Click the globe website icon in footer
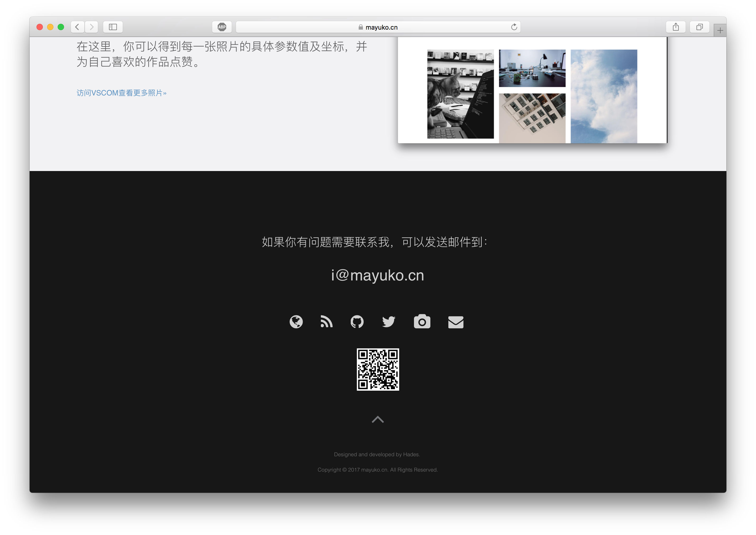Image resolution: width=756 pixels, height=535 pixels. click(x=296, y=322)
